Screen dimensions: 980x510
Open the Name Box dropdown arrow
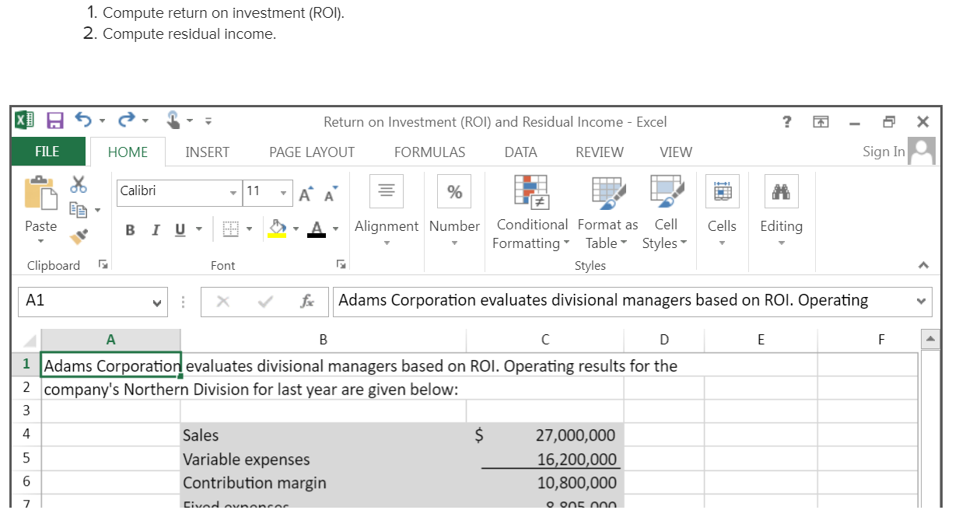point(157,302)
